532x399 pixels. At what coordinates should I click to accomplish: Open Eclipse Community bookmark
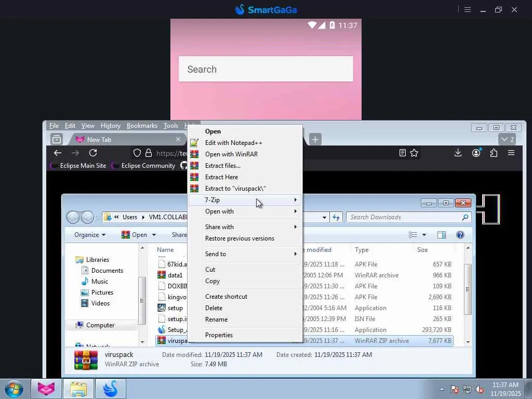(x=144, y=166)
